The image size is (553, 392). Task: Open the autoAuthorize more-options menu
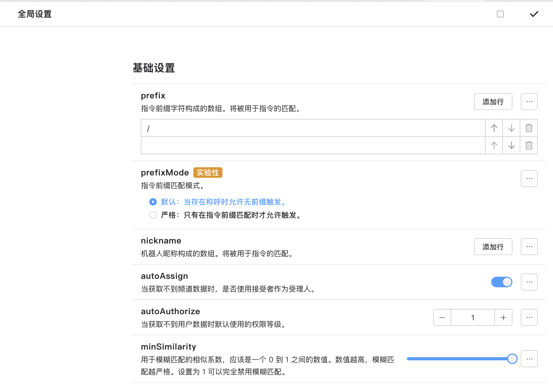[529, 317]
